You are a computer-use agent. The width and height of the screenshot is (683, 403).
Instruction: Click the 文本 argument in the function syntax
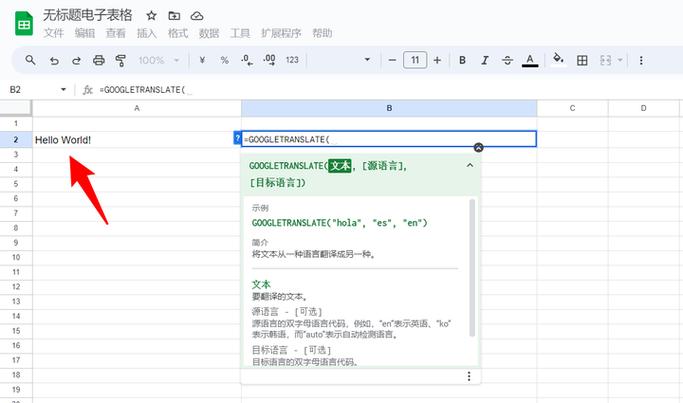[x=339, y=166]
